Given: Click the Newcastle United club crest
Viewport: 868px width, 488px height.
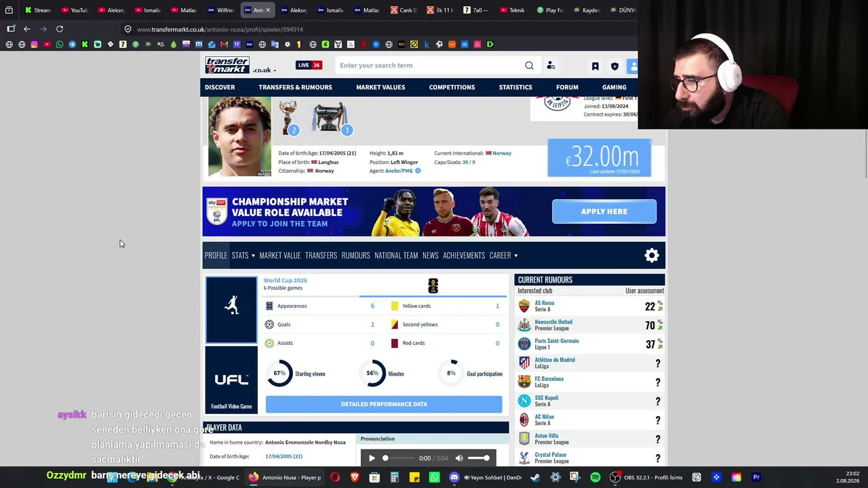Looking at the screenshot, I should tap(524, 325).
